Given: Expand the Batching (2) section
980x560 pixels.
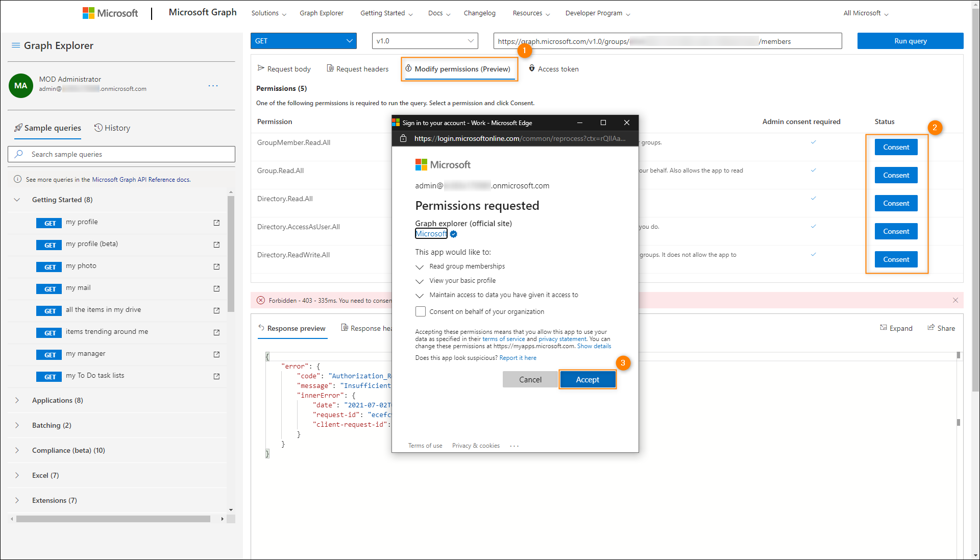Looking at the screenshot, I should click(17, 425).
